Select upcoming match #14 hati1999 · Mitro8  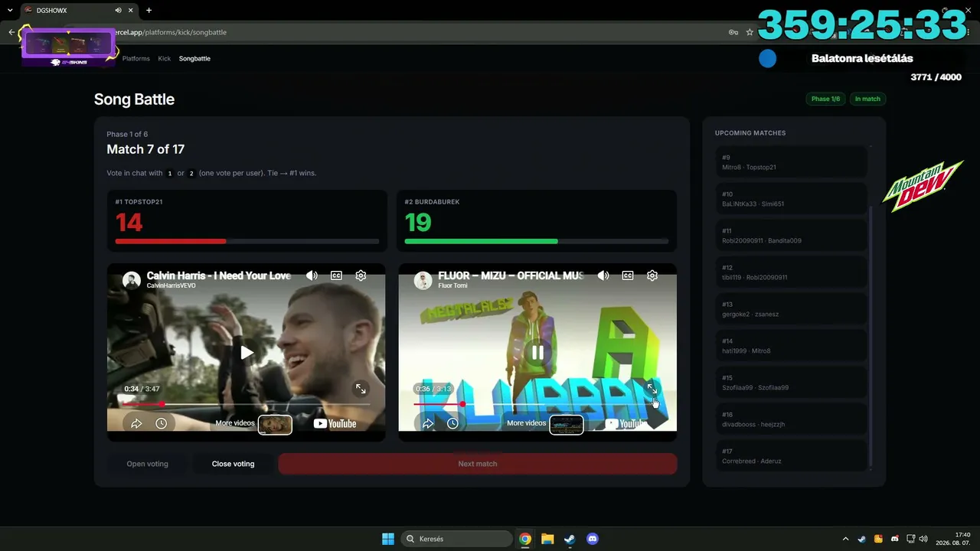pos(792,346)
